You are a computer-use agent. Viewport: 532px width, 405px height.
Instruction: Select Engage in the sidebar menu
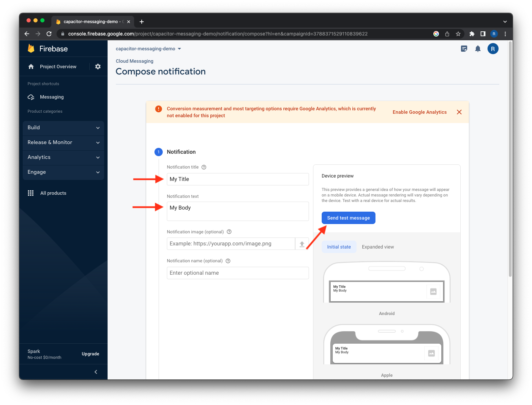coord(37,172)
